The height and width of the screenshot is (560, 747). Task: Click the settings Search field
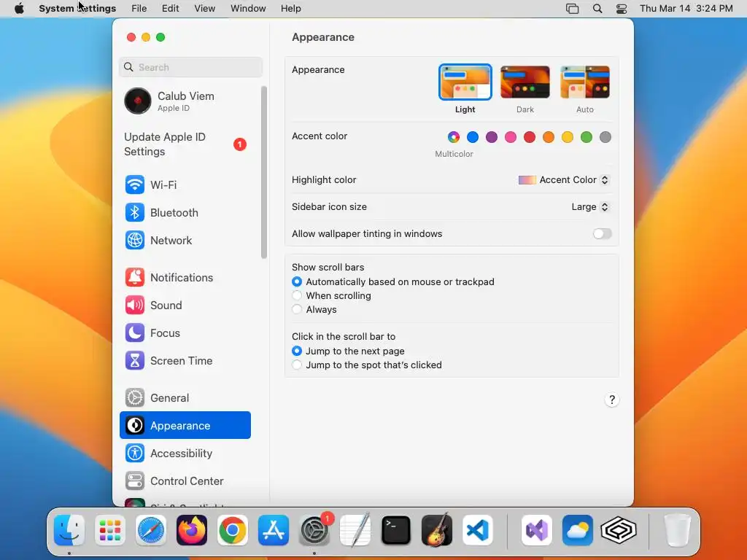[x=190, y=67]
